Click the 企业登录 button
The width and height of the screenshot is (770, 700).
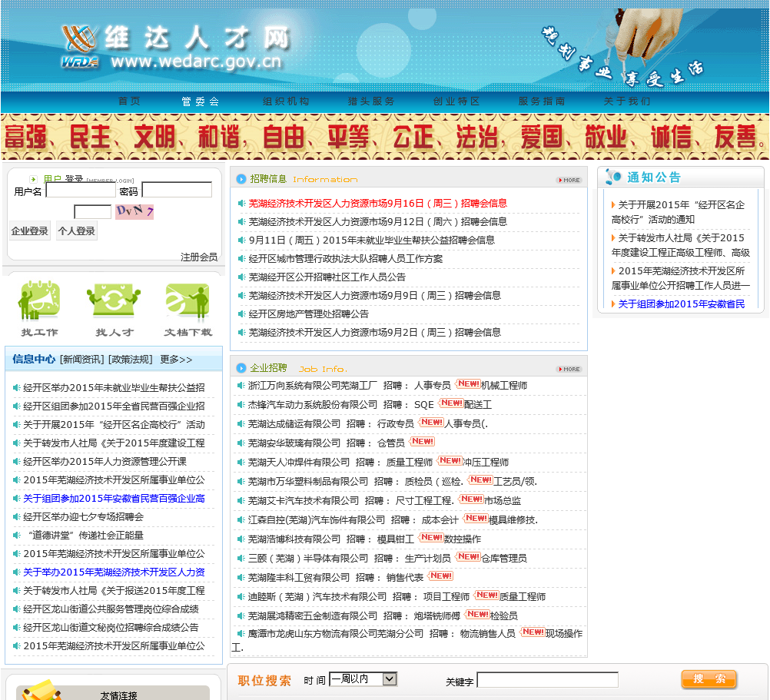[x=30, y=231]
